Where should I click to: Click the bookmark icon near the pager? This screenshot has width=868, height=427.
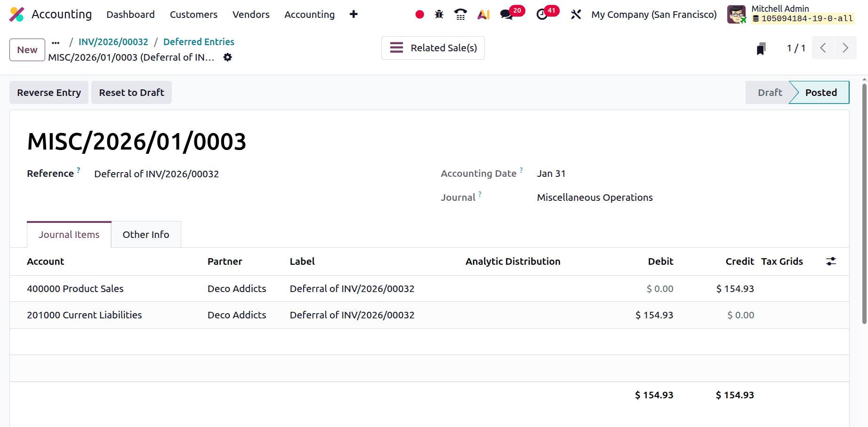pyautogui.click(x=761, y=48)
